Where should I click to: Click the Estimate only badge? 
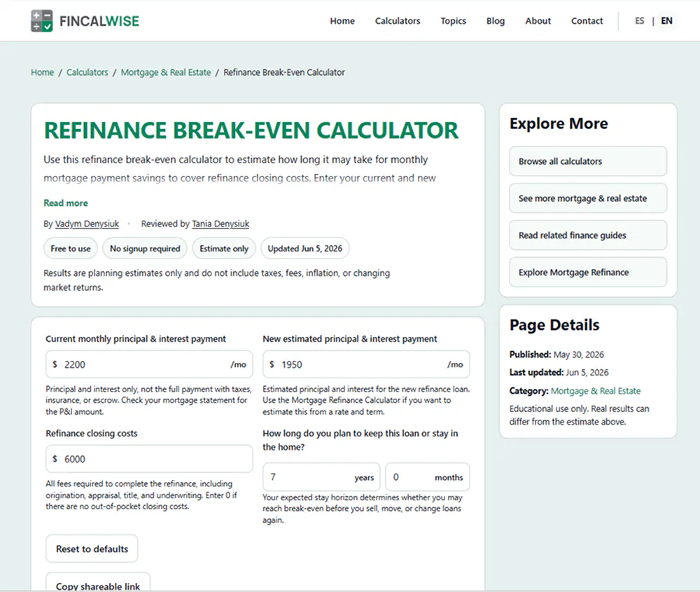pyautogui.click(x=224, y=249)
